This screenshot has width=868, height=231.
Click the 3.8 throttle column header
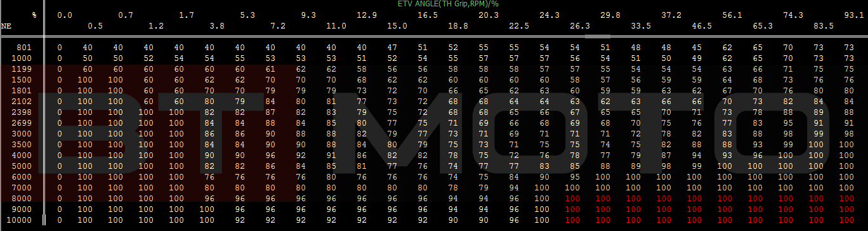pyautogui.click(x=217, y=26)
